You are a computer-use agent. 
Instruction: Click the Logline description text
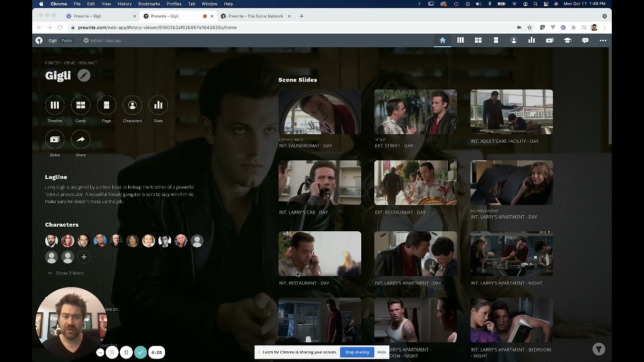click(119, 194)
